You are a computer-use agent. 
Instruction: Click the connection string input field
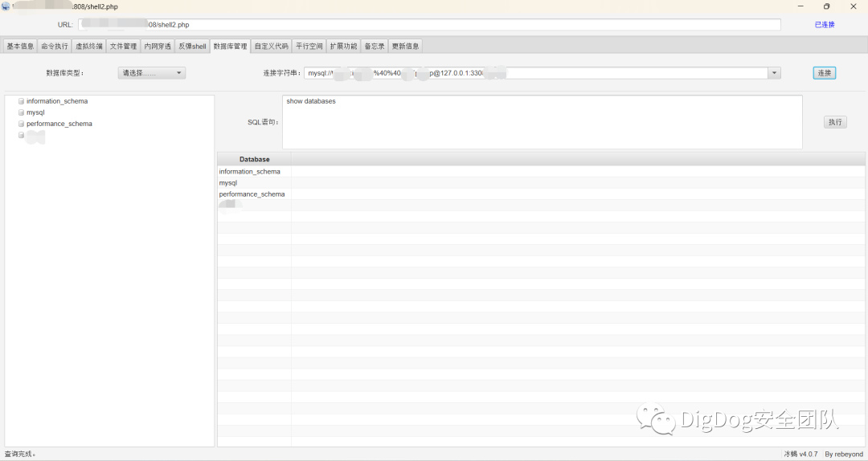coord(535,73)
